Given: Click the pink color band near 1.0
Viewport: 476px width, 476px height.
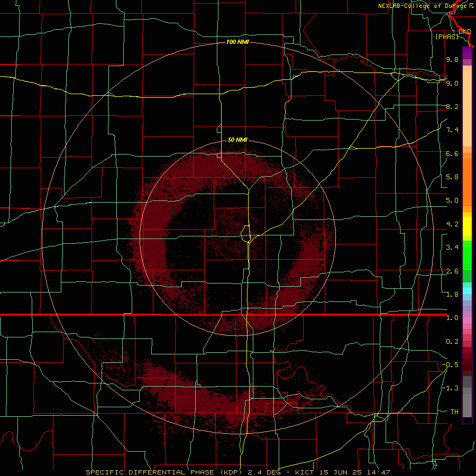Looking at the screenshot, I should (467, 321).
